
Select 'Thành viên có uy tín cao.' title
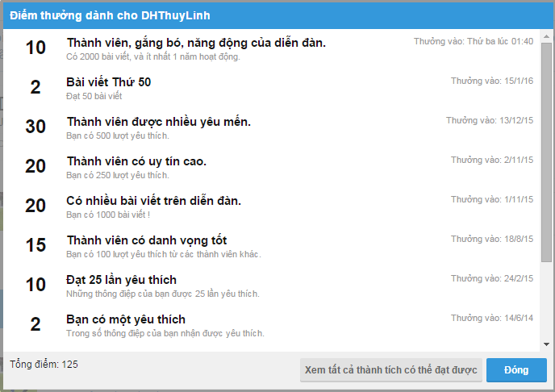pos(136,161)
